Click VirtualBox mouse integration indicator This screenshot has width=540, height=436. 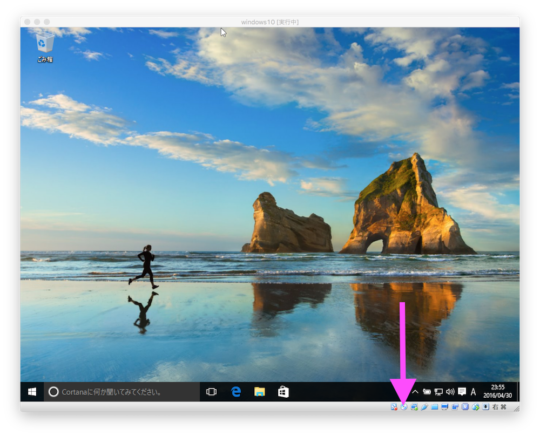486,407
